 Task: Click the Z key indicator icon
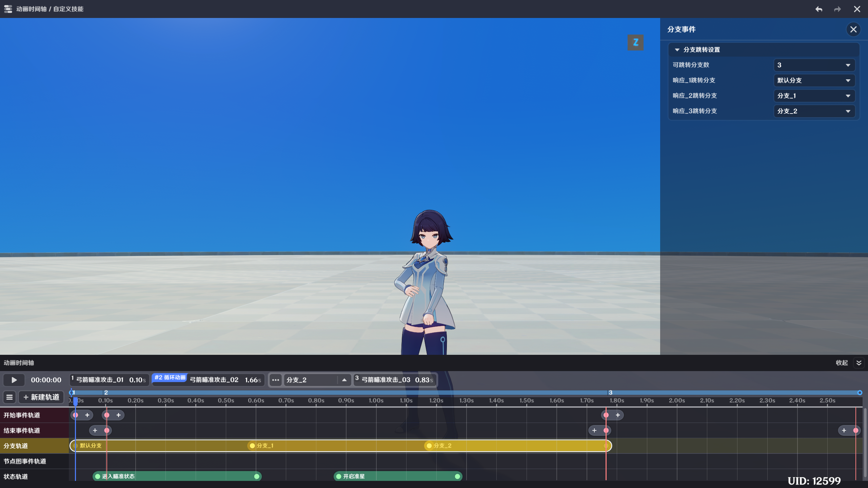635,43
